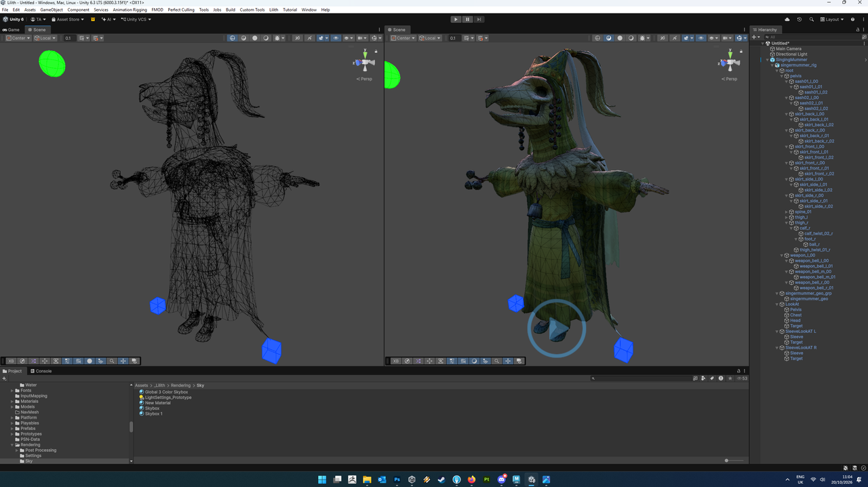
Task: Select the Main Camera in Hierarchy
Action: (x=789, y=49)
